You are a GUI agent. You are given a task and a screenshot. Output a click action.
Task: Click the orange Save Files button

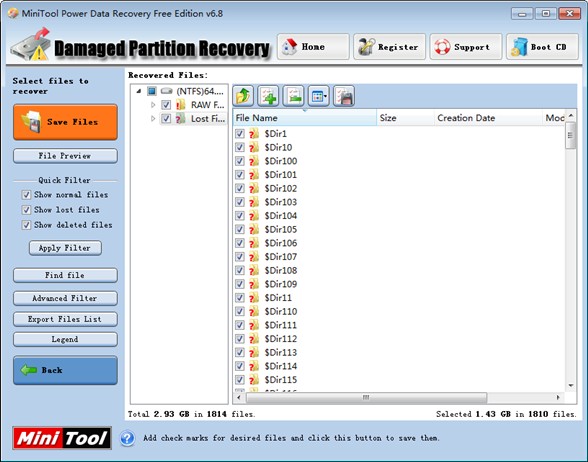coord(65,122)
